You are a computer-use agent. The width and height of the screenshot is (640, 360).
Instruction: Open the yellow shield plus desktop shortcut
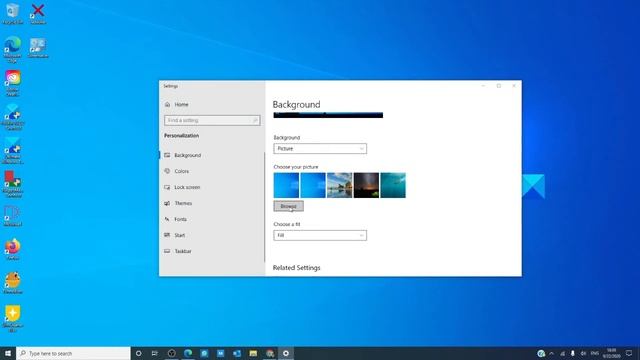pos(13,318)
